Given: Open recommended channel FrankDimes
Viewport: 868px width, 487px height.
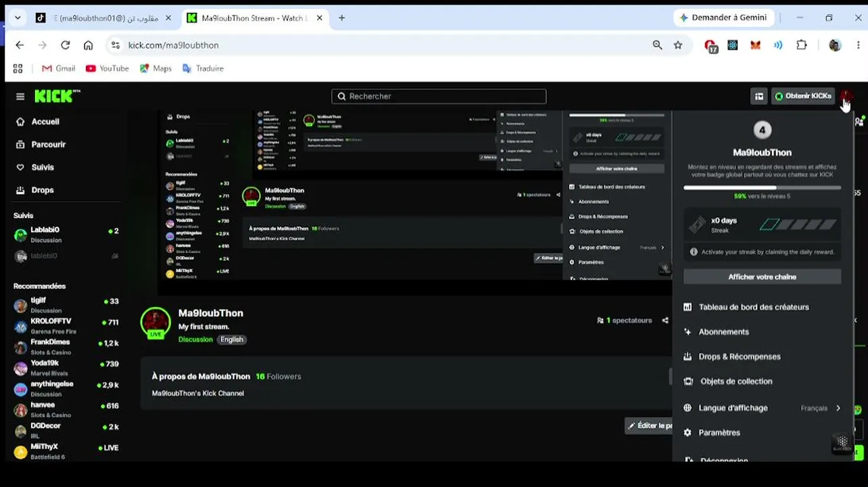Looking at the screenshot, I should pyautogui.click(x=66, y=347).
